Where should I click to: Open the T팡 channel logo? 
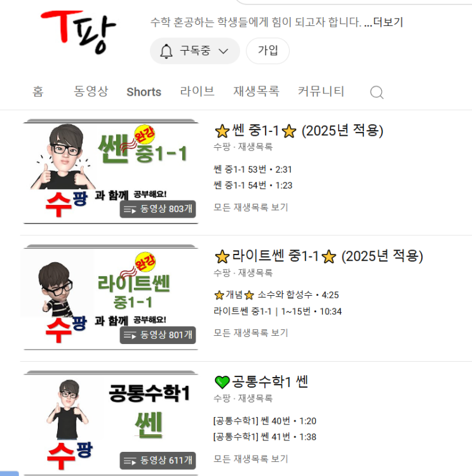[79, 32]
